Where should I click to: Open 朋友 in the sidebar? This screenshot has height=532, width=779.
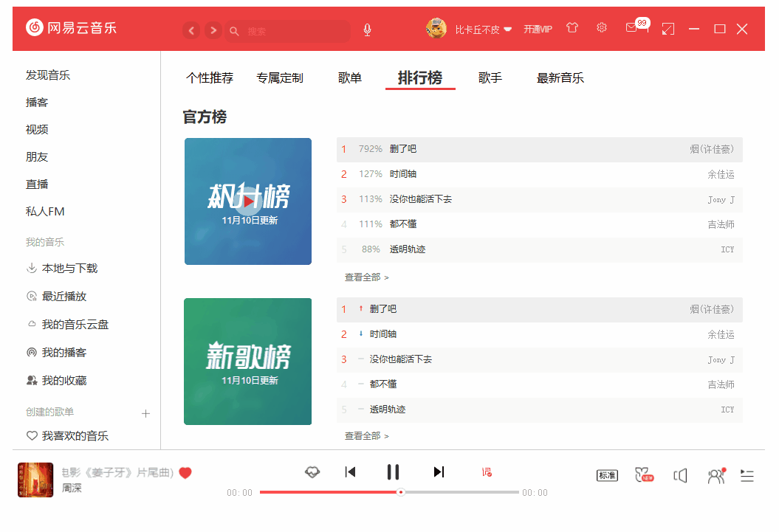click(x=37, y=157)
